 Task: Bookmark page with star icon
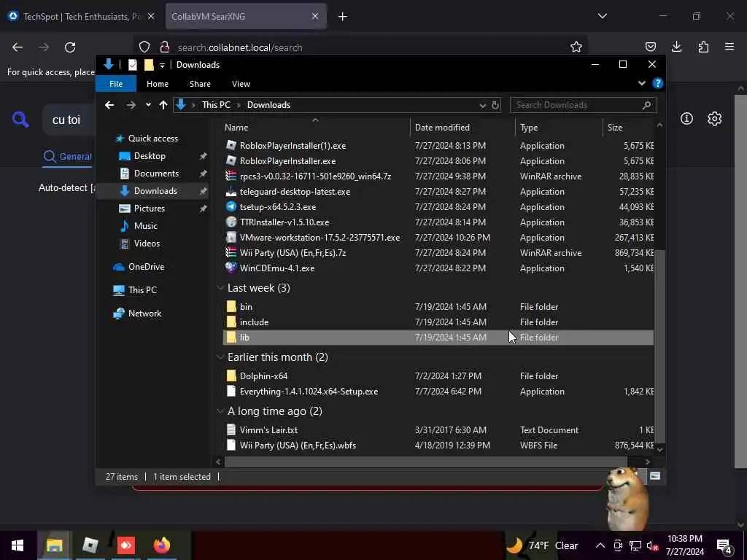point(576,47)
